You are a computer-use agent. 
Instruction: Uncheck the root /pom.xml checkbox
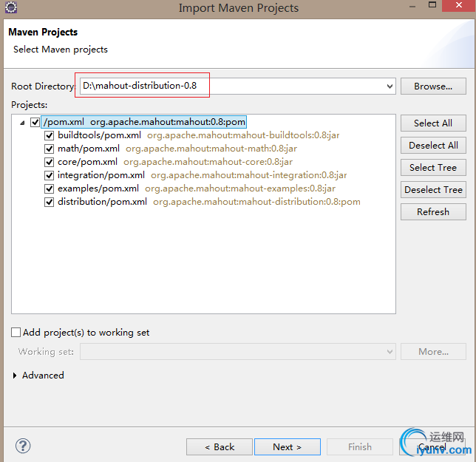(x=35, y=122)
